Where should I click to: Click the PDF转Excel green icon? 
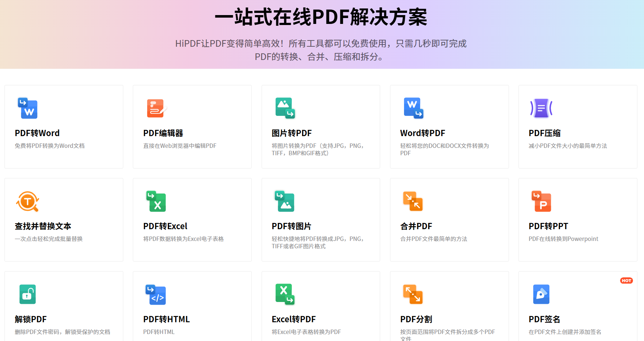(156, 201)
